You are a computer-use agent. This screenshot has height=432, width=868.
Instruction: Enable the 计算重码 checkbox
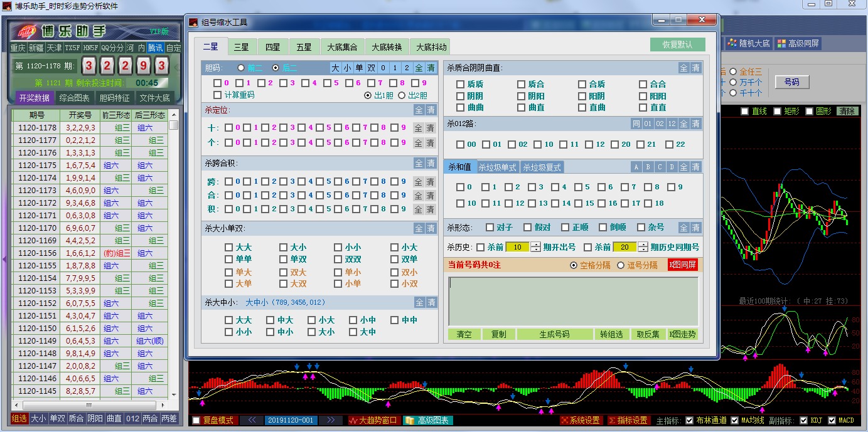218,95
